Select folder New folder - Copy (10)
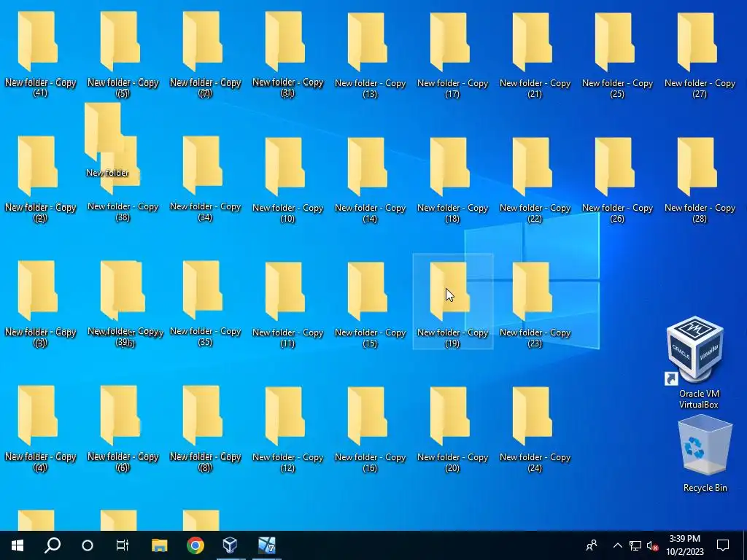This screenshot has width=747, height=560. click(x=287, y=180)
